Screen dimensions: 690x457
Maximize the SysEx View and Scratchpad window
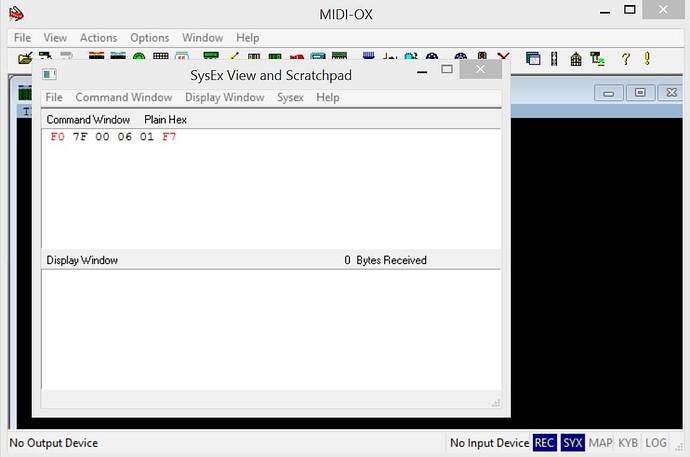pyautogui.click(x=447, y=69)
